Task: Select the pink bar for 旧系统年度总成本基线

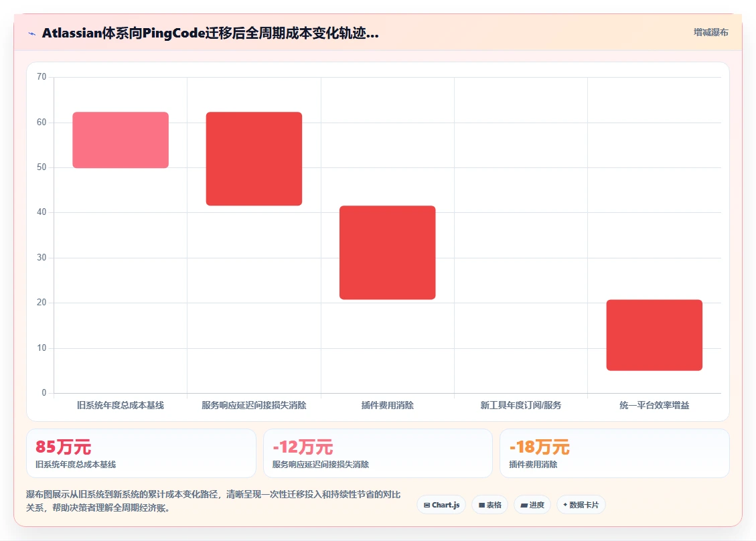Action: [x=121, y=140]
